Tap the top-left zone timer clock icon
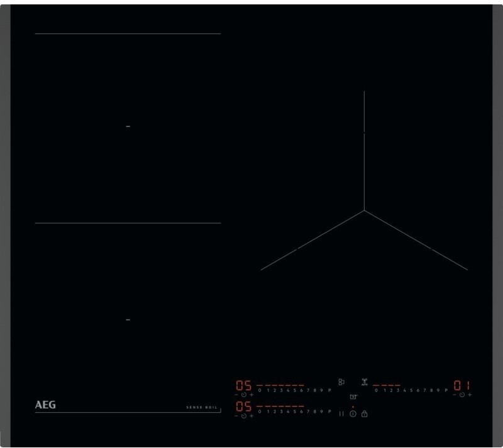 point(243,395)
